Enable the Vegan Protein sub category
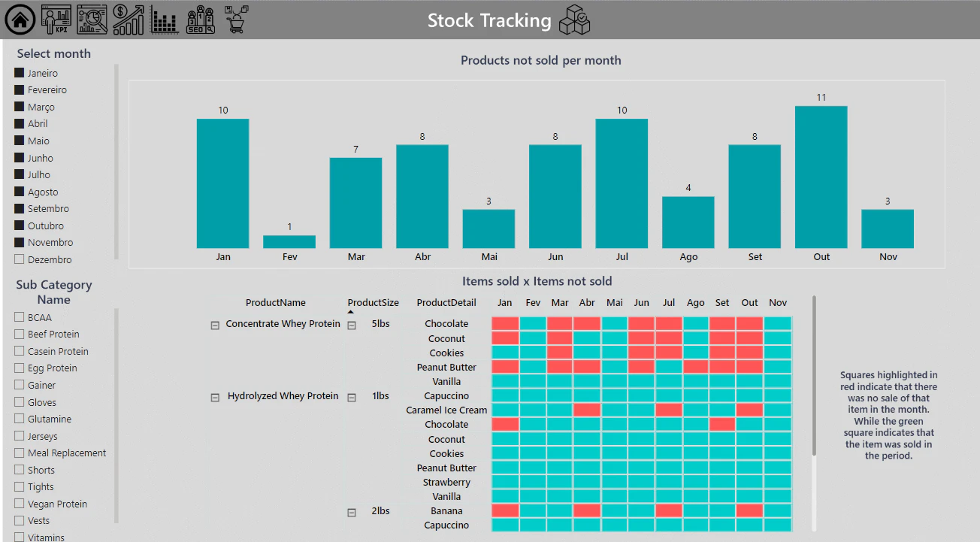This screenshot has height=542, width=980. (20, 504)
